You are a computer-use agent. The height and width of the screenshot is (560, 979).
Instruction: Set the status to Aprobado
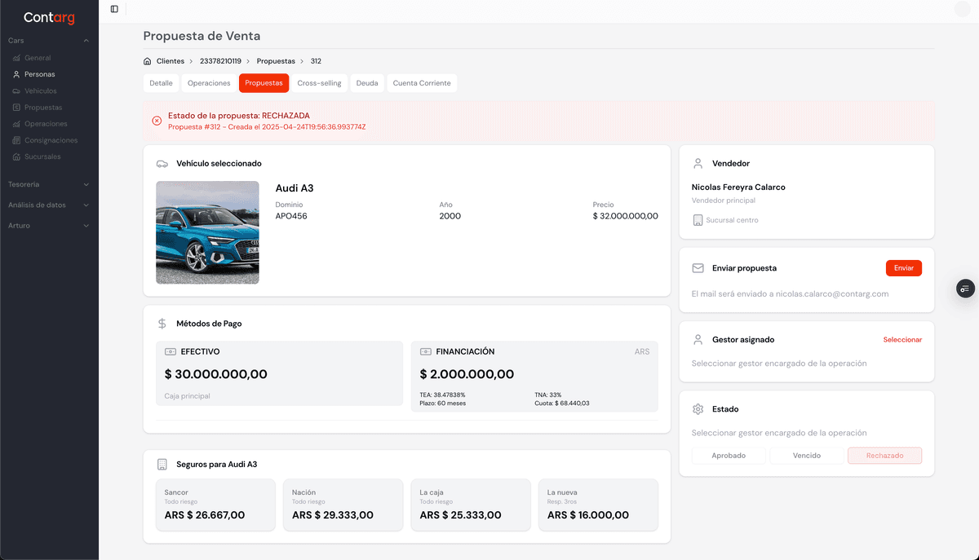[x=729, y=456]
